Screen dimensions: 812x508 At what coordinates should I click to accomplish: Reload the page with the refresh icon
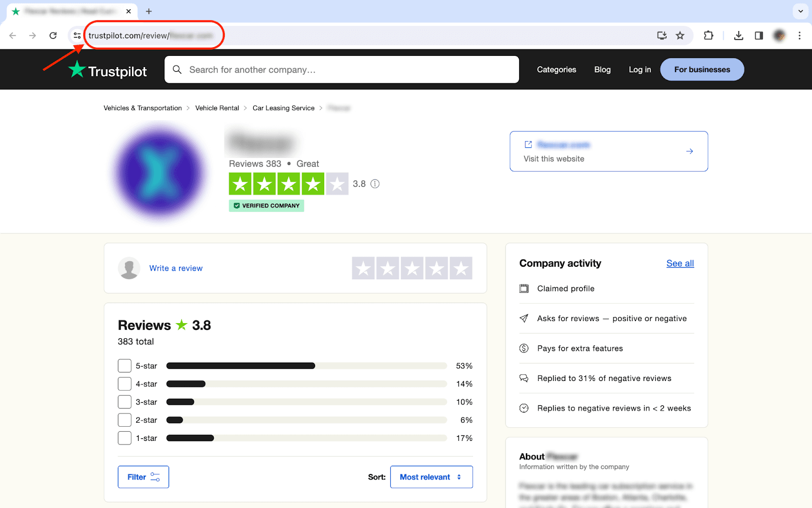(53, 36)
